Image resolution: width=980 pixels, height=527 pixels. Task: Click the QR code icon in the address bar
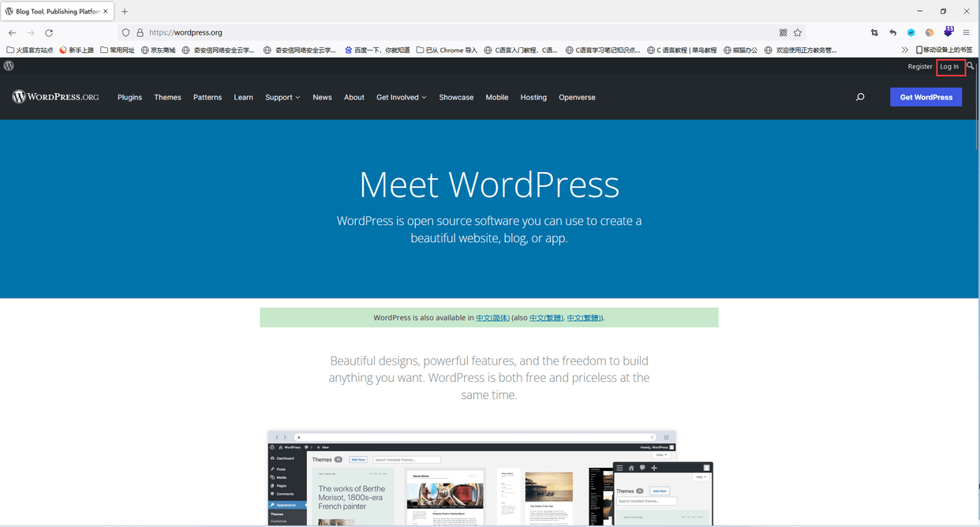click(783, 33)
